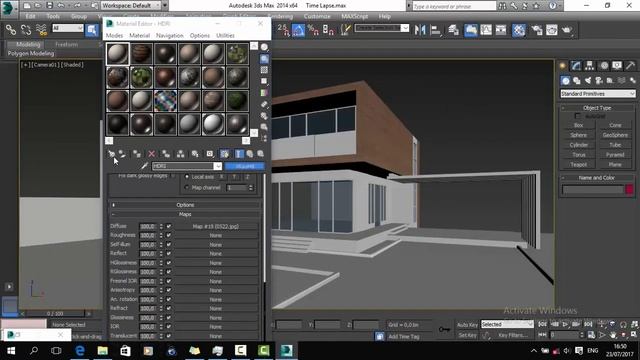
Task: Click Unlink Selection tool in main toolbar
Action: pos(26,30)
